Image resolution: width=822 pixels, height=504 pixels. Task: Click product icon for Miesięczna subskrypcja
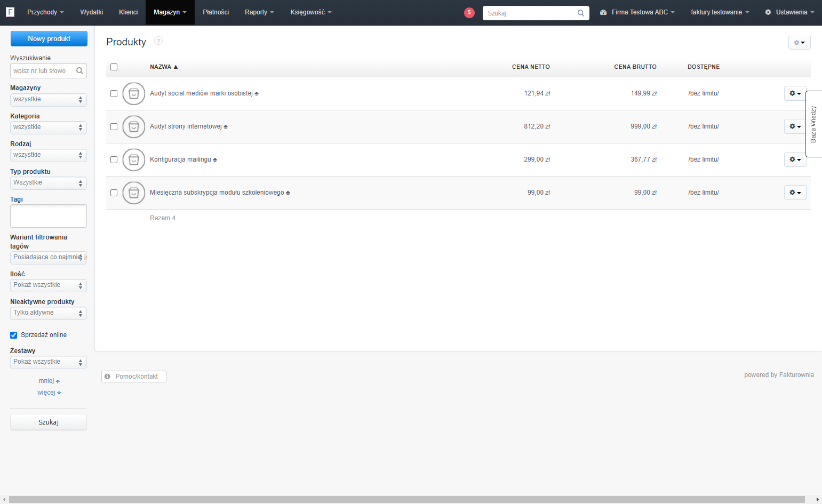[x=134, y=193]
